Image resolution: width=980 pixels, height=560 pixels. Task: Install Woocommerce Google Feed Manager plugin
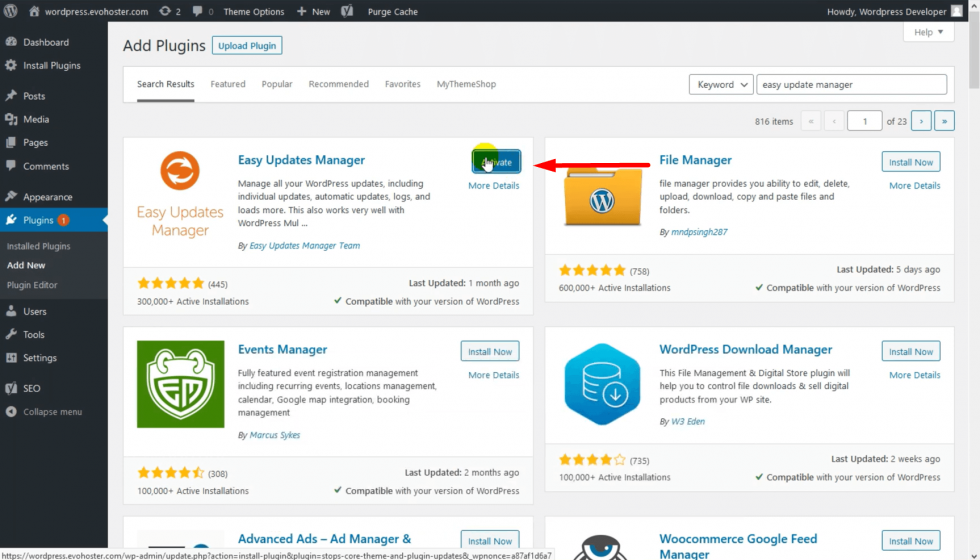click(911, 541)
